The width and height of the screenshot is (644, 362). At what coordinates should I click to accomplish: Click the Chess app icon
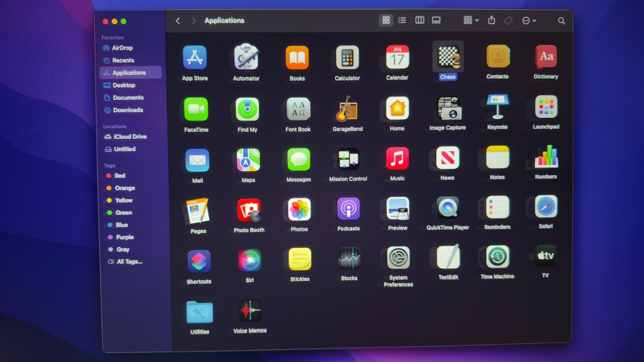tap(448, 56)
